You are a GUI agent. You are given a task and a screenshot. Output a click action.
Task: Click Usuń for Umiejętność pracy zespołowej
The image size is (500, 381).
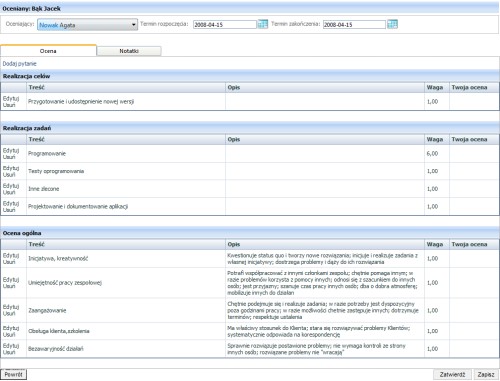coord(9,286)
